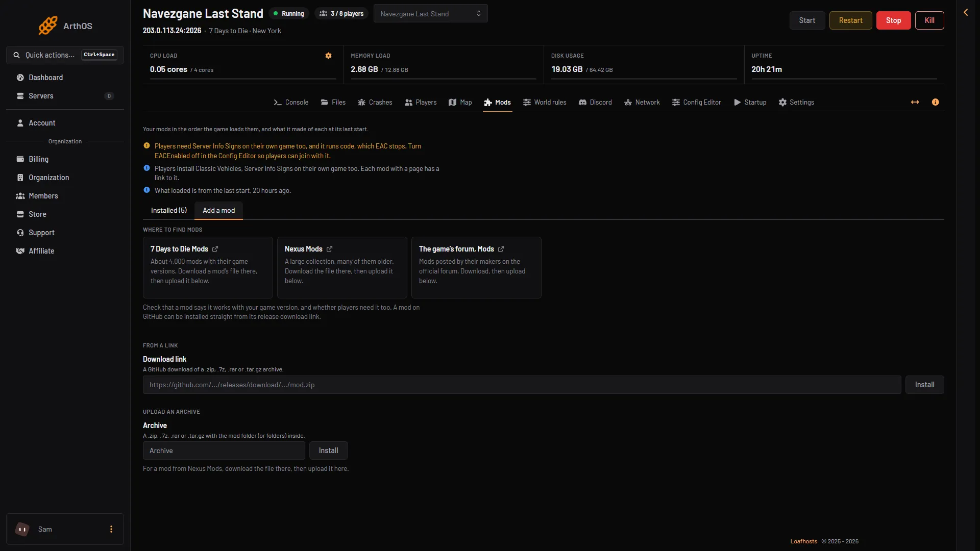Open server Settings tab

[796, 103]
